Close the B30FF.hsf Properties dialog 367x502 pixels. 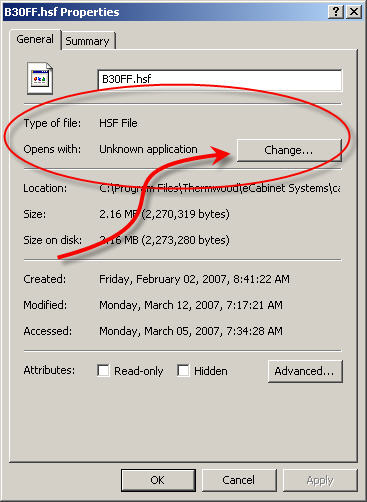[354, 12]
